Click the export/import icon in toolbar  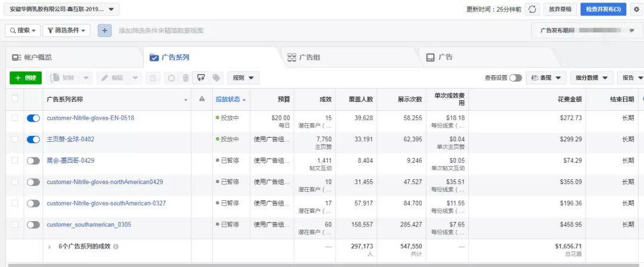[201, 77]
